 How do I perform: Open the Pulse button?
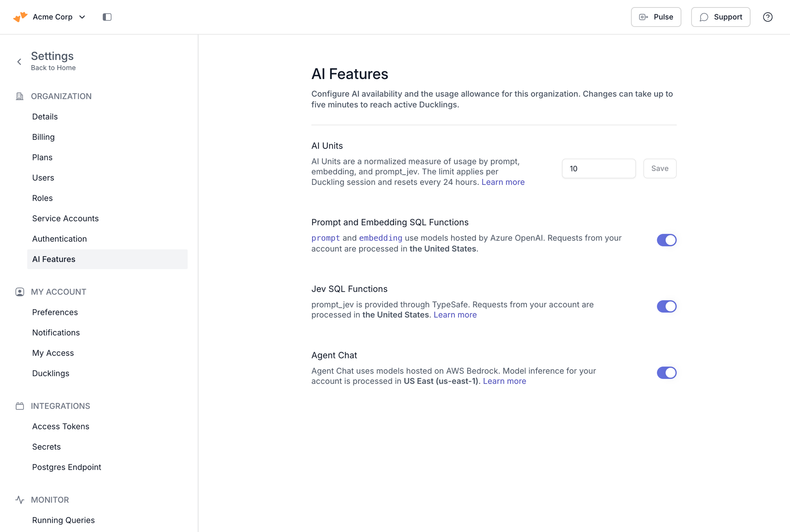656,17
